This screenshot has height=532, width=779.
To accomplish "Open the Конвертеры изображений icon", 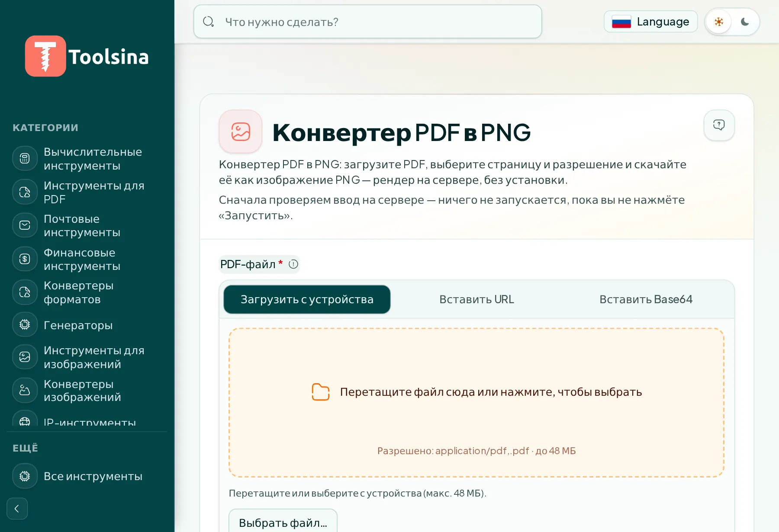I will (x=25, y=391).
